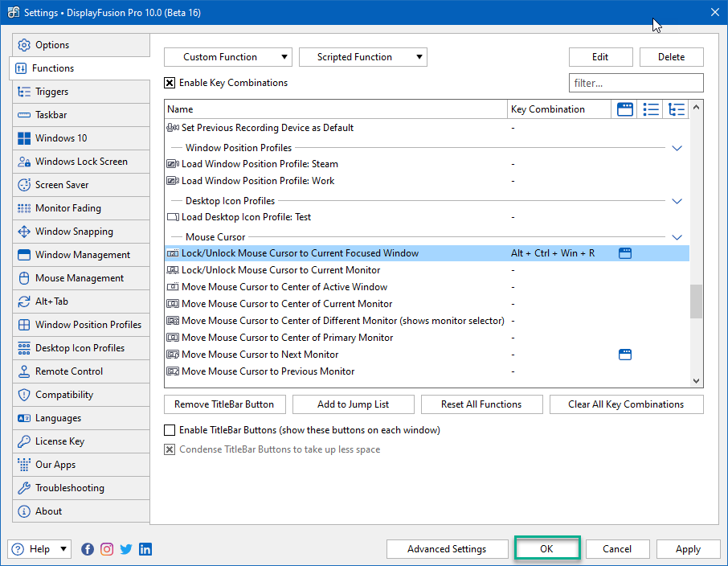Viewport: 728px width, 566px height.
Task: Confirm settings with OK button
Action: [547, 549]
